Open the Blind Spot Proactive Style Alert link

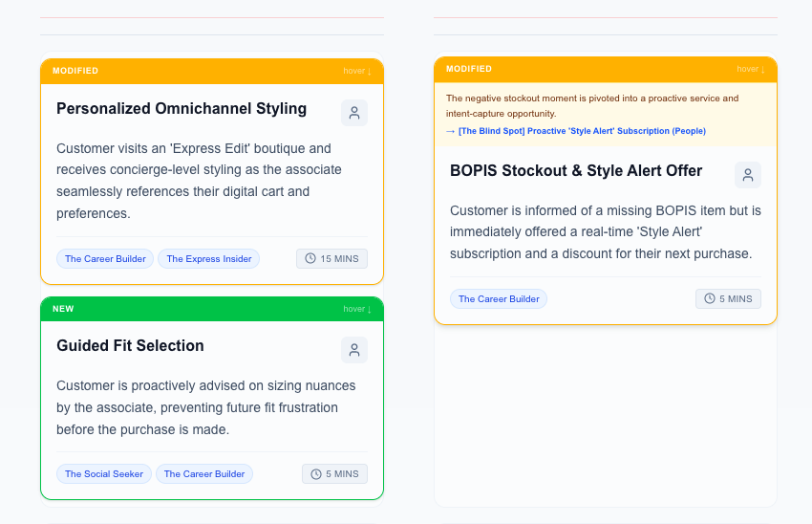tap(581, 131)
